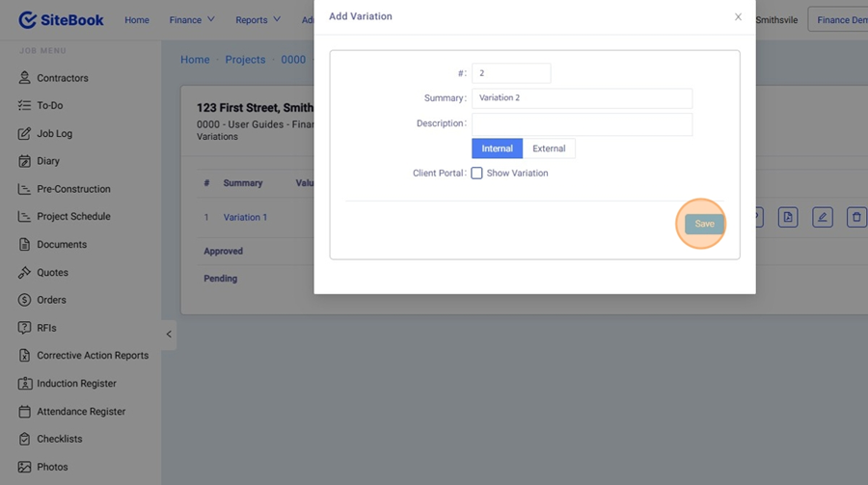Click the trash delete icon for Variation 1
The height and width of the screenshot is (485, 868).
[x=855, y=217]
